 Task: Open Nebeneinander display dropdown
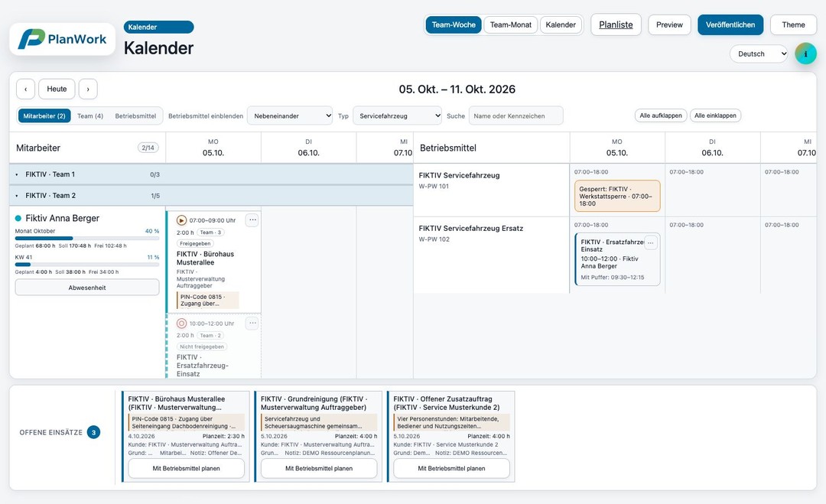tap(290, 115)
